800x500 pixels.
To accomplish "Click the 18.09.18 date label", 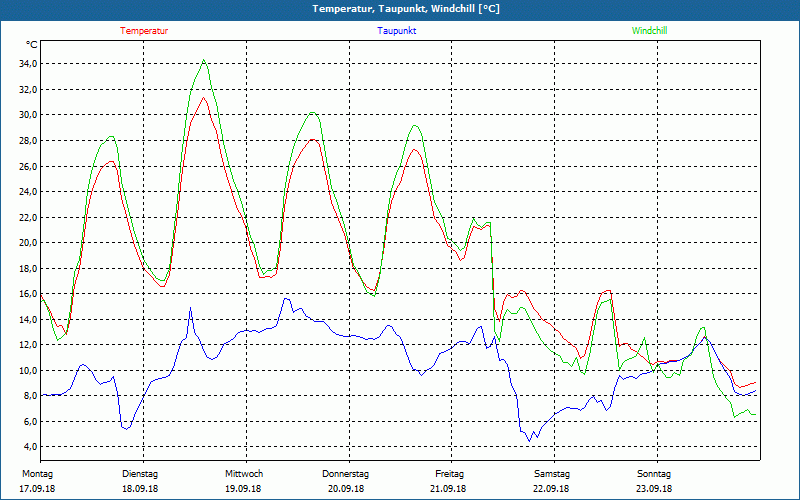I will pos(140,489).
